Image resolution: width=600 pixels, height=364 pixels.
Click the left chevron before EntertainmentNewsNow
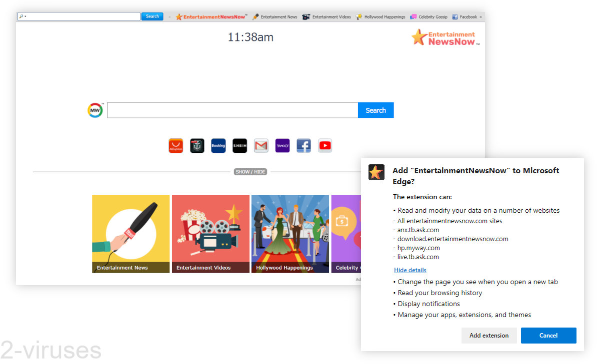coord(169,16)
